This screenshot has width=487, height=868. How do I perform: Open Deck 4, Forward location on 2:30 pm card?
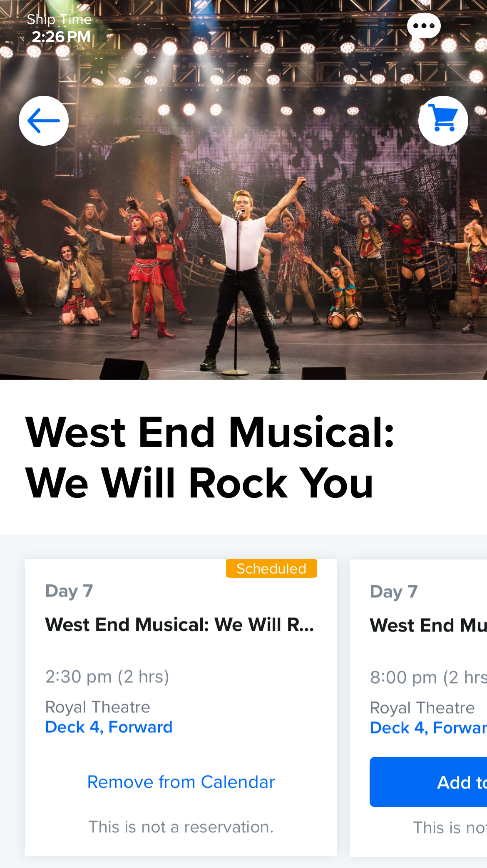coord(109,727)
